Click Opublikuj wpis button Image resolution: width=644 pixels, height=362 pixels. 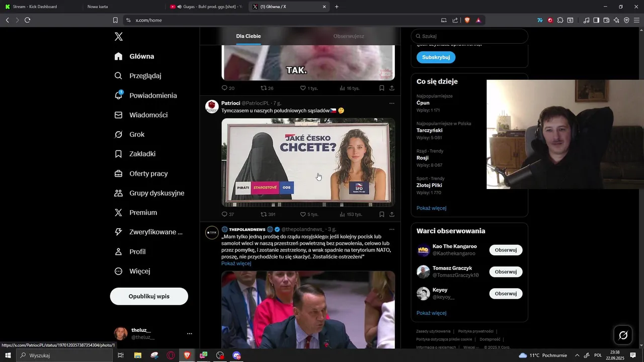(149, 296)
